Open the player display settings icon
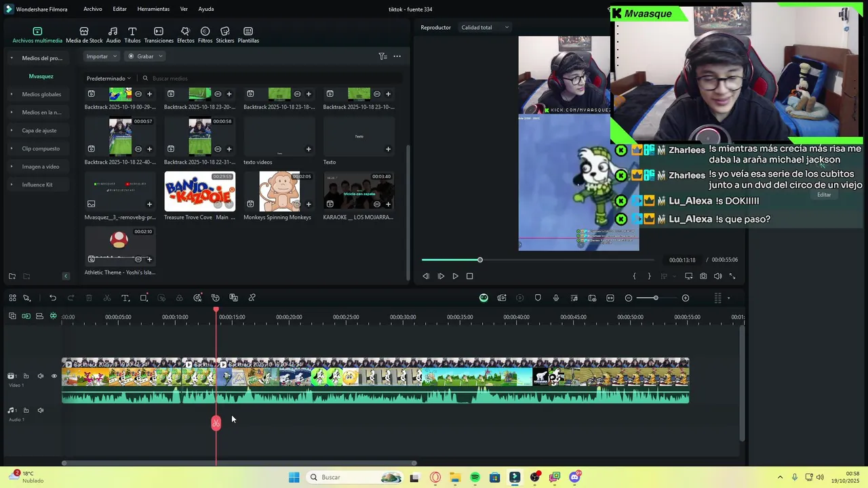Screen dimensions: 868x488 click(x=689, y=277)
